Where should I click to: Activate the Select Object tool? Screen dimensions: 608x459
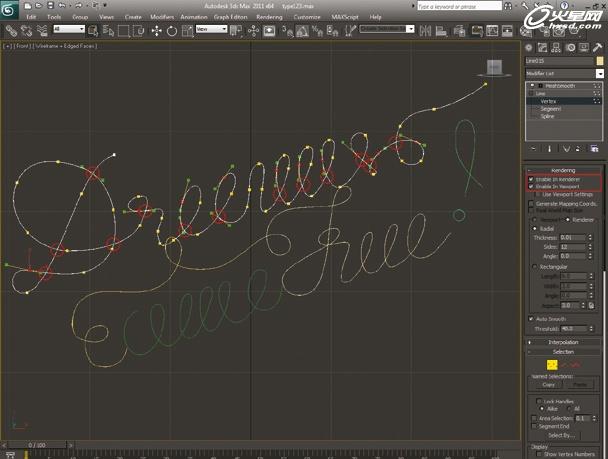tap(93, 30)
